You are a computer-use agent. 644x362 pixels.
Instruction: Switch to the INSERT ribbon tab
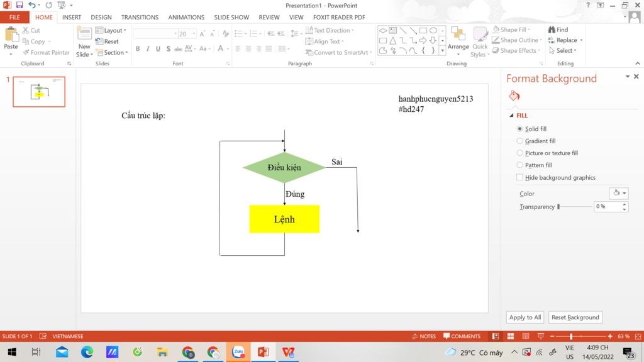[x=72, y=18]
